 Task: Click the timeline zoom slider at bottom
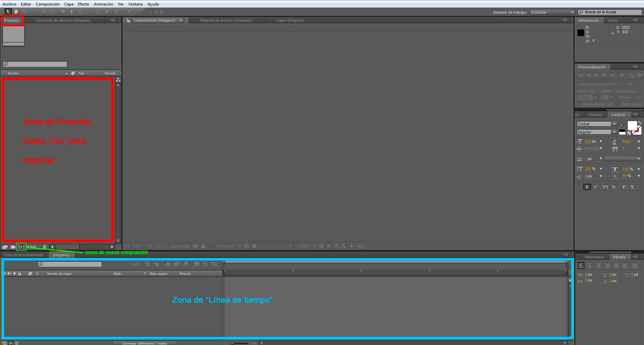[240, 343]
